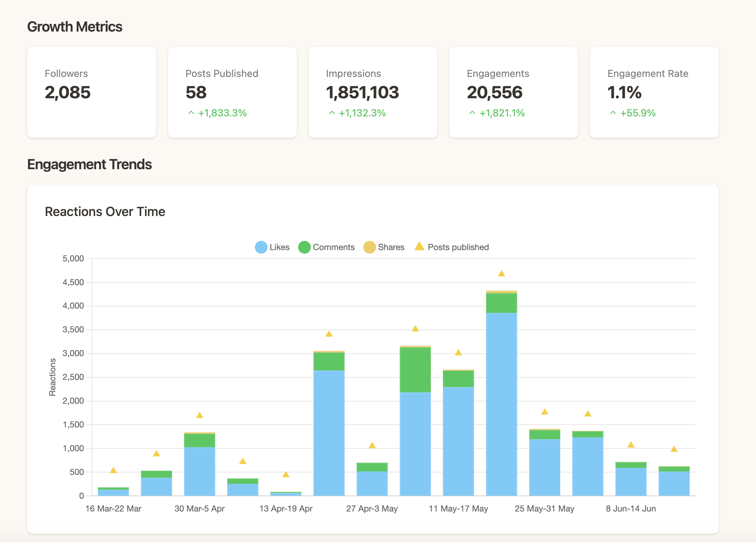Open the Engagement Rate metric card
The width and height of the screenshot is (756, 542).
pyautogui.click(x=654, y=92)
